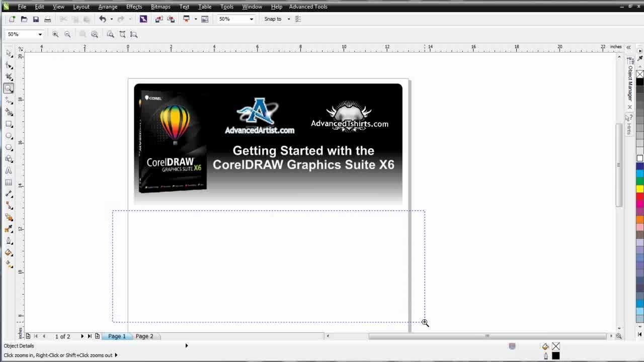Switch to Page 2 tab
644x362 pixels.
(x=144, y=336)
